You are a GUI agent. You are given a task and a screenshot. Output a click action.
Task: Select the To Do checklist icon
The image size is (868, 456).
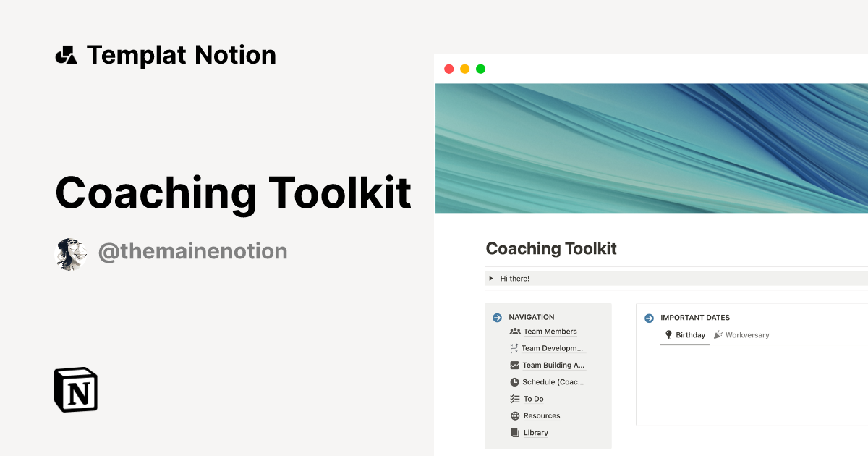(514, 399)
